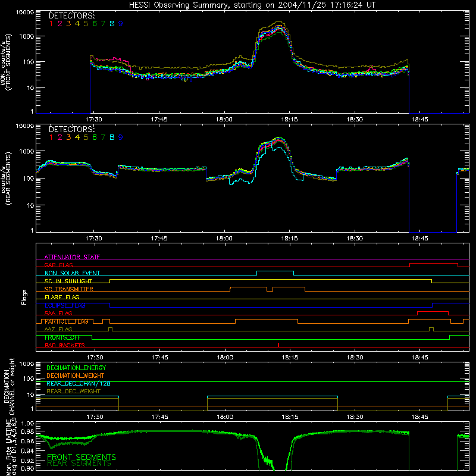Click the REAR_DEC_CHAN/128 legend label
This screenshot has width=476, height=476.
pos(79,383)
